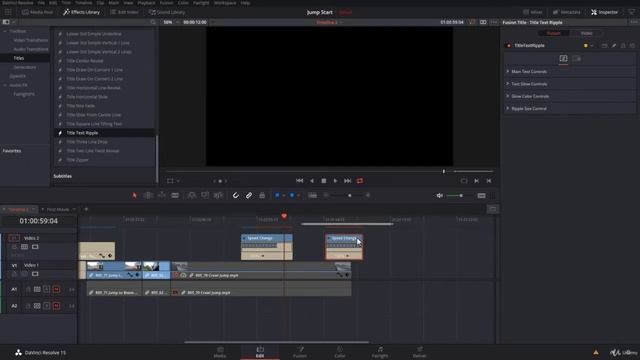Select the highlighted Speed Change clip
This screenshot has height=360, width=640.
(x=344, y=247)
